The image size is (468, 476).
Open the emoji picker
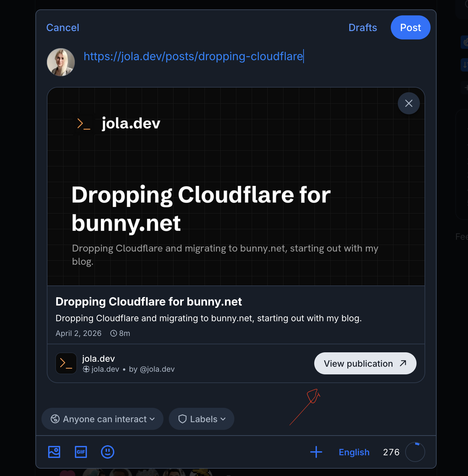tap(108, 452)
